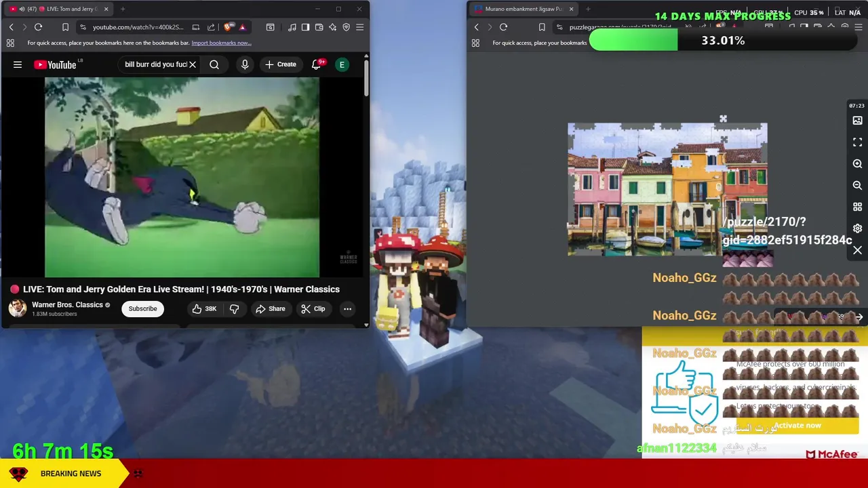This screenshot has height=488, width=868.
Task: Pause the Tom and Jerry video player
Action: [182, 177]
